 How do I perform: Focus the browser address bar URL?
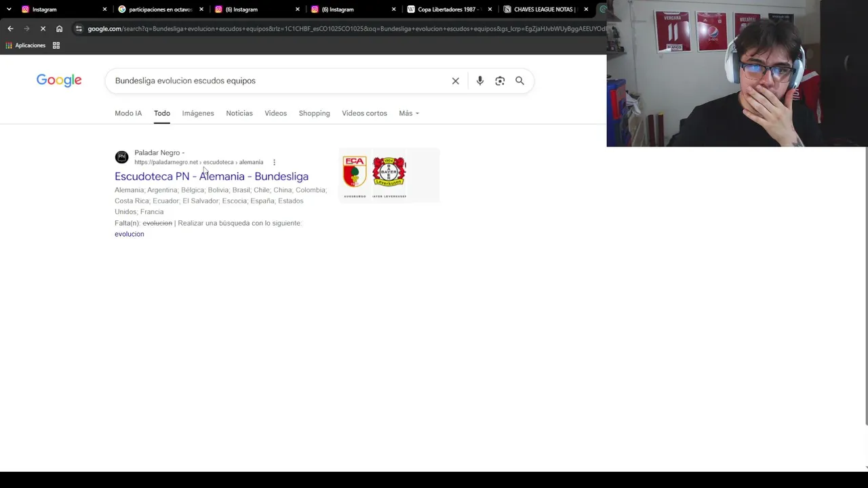tap(346, 28)
